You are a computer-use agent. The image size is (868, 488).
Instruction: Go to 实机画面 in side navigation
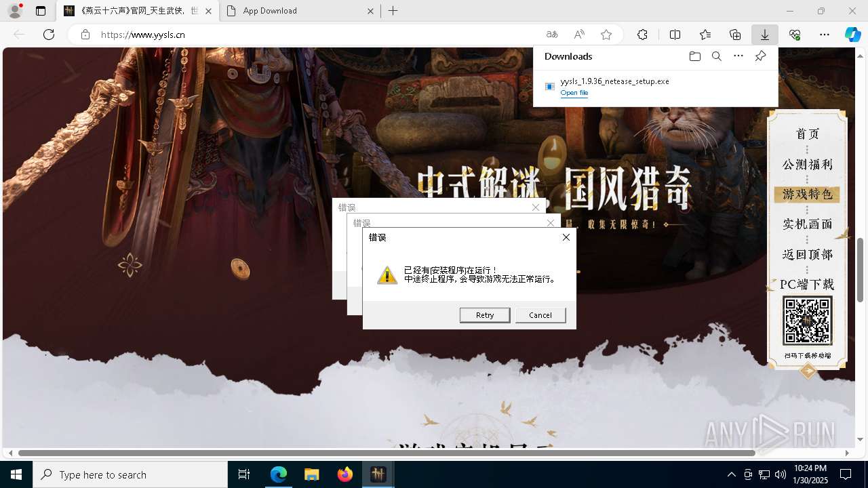[807, 224]
